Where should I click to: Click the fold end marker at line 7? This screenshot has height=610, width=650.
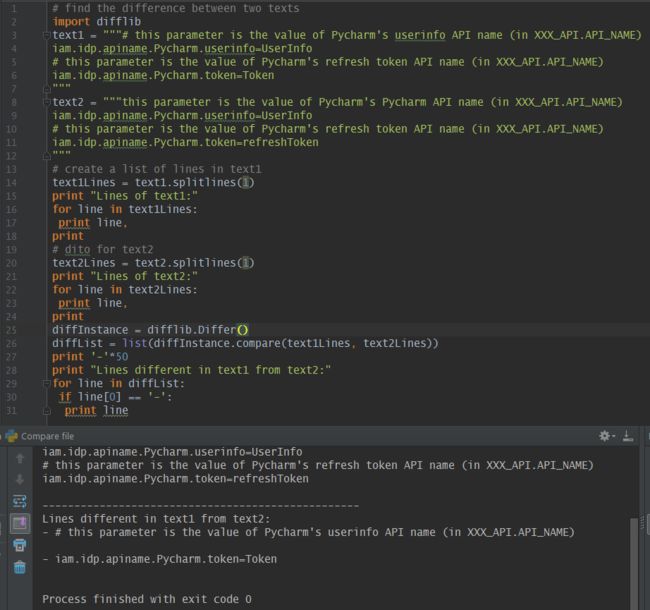point(46,89)
